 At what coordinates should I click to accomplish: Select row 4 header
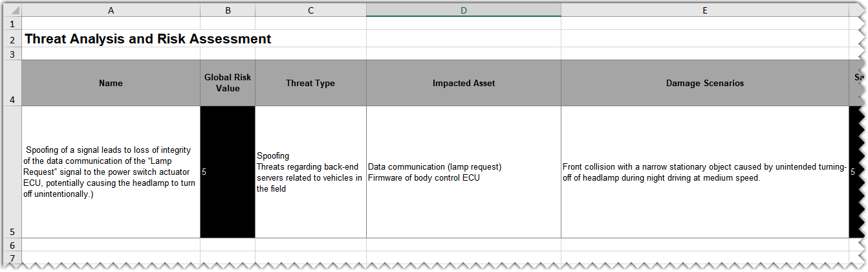(x=11, y=83)
